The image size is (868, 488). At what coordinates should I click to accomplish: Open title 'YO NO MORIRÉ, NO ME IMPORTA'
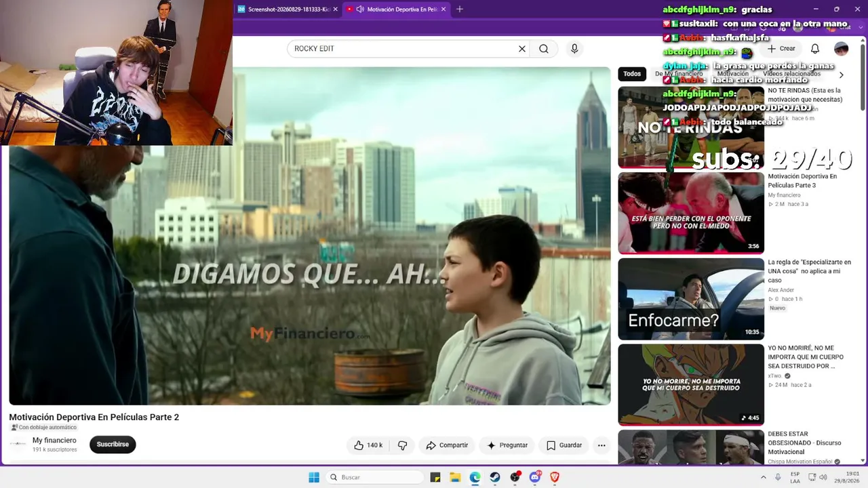pos(806,357)
